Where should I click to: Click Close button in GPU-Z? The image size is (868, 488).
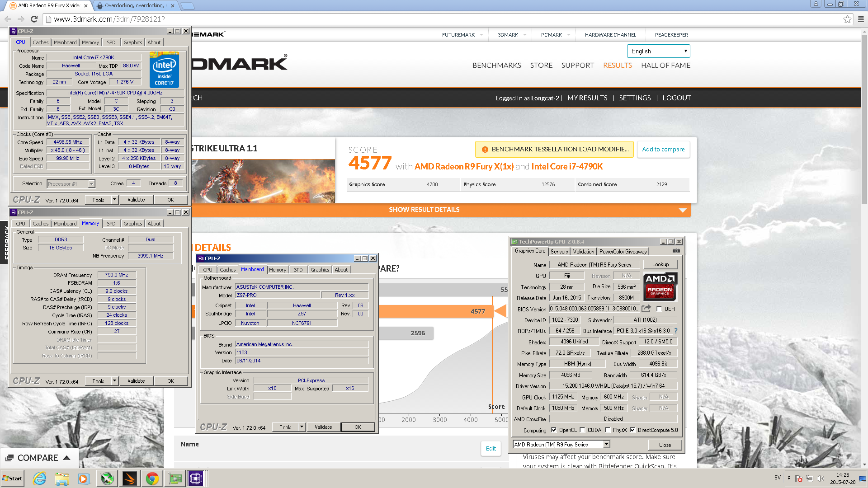[x=665, y=445]
